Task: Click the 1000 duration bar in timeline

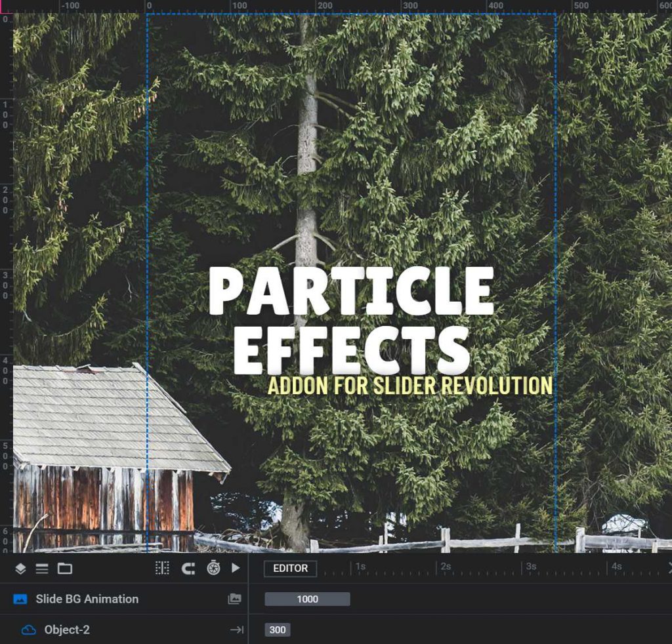Action: (307, 599)
